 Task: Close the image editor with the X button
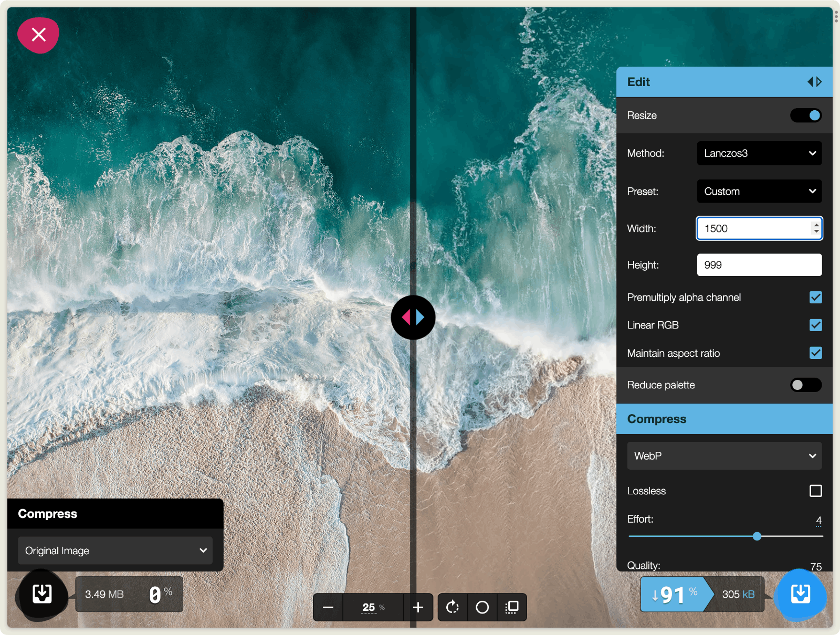coord(38,35)
